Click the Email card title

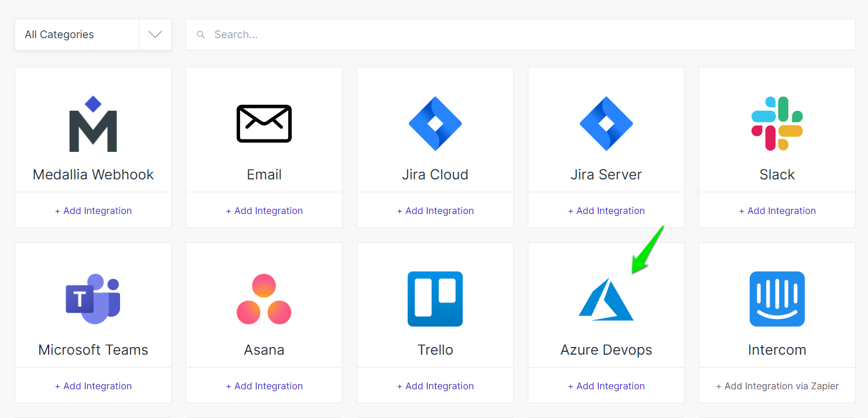pos(264,175)
